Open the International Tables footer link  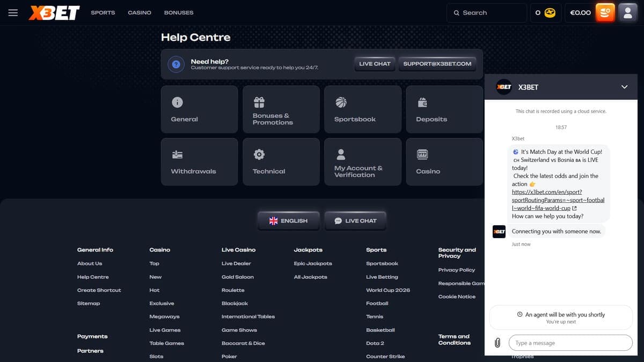[x=248, y=316]
